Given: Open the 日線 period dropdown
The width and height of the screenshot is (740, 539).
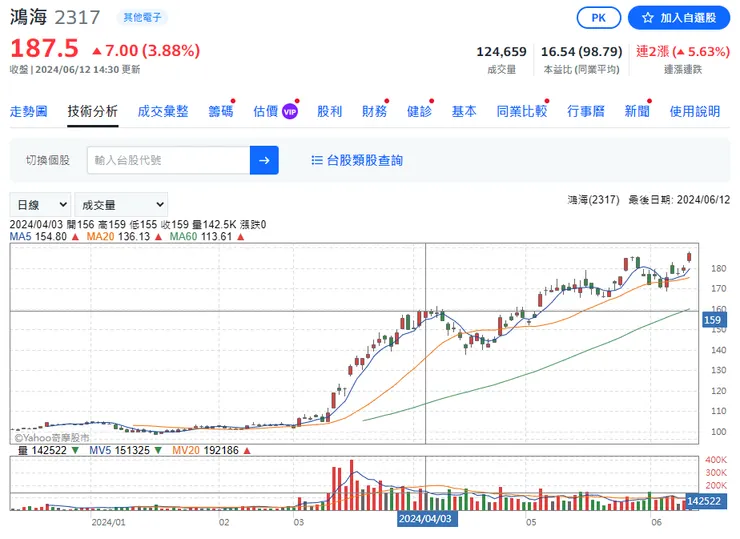Looking at the screenshot, I should click(x=41, y=205).
